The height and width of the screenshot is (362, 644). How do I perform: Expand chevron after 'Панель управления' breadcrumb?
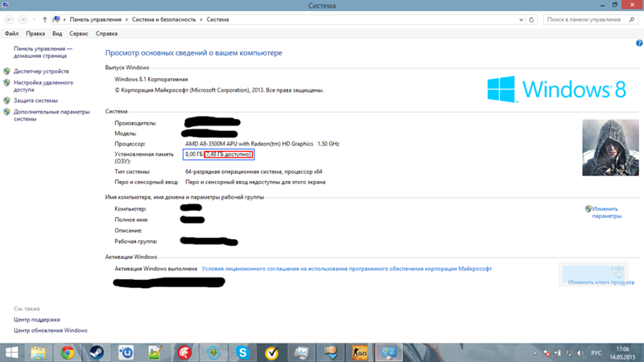click(x=126, y=19)
